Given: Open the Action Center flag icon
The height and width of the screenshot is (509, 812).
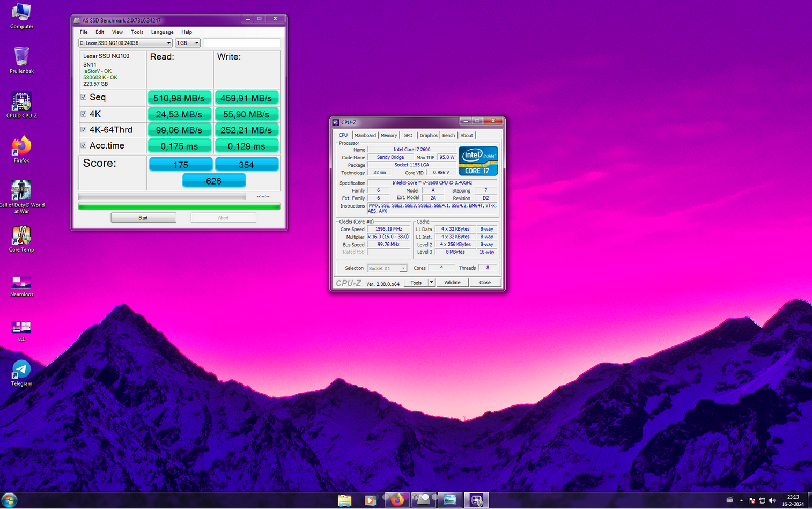Looking at the screenshot, I should (751, 501).
